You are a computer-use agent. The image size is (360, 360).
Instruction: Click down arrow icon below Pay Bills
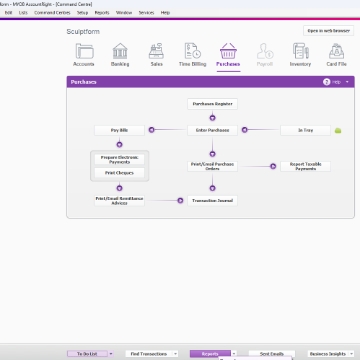coord(119,145)
